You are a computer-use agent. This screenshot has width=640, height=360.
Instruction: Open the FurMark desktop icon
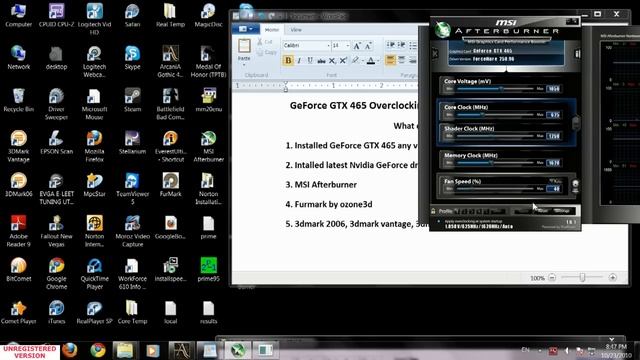tap(171, 184)
